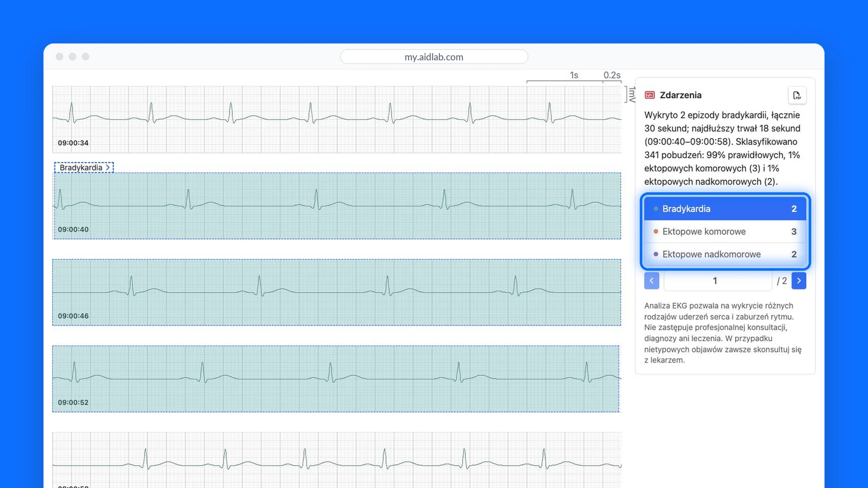Select the Bradykardia event row

[725, 209]
